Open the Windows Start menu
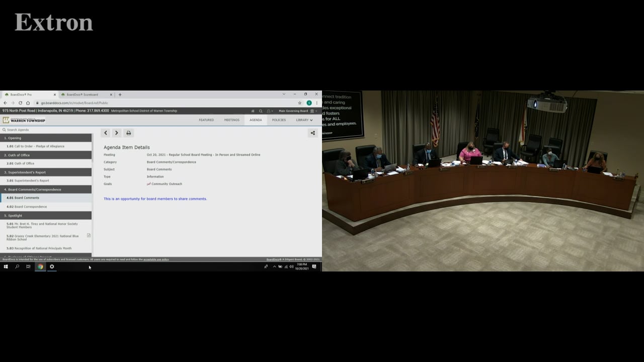644x362 pixels. (x=6, y=266)
